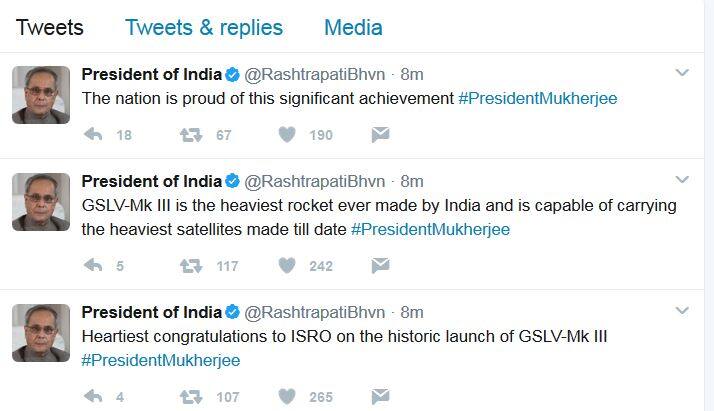Reply to the heaviest rocket tweet
This screenshot has height=411, width=714.
[x=92, y=266]
